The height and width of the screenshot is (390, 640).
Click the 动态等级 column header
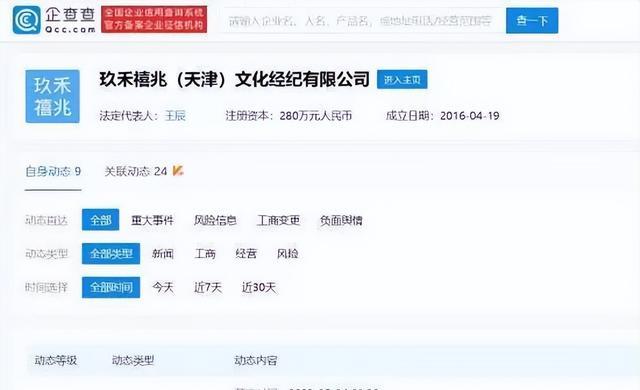56,360
